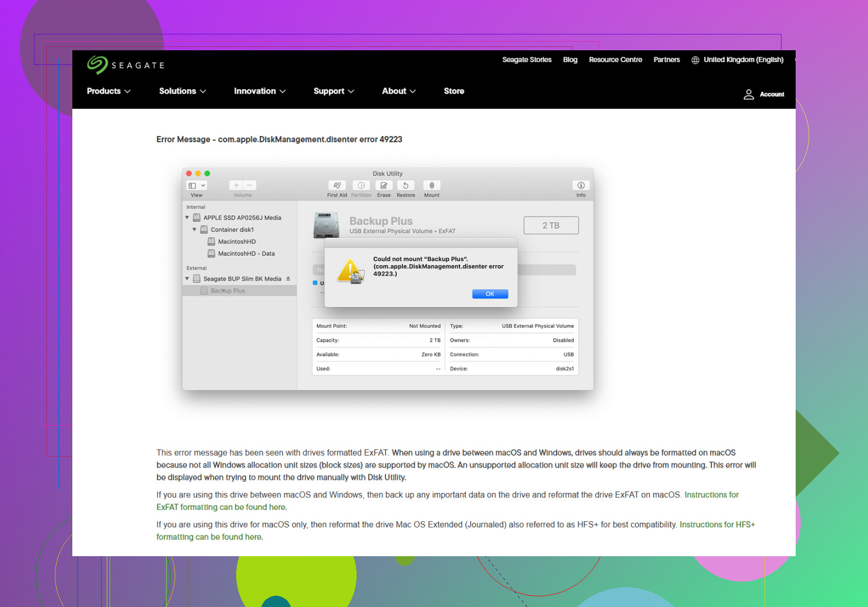Click the Backup Plus hard drive icon
Screen dimensions: 868x607
[326, 225]
